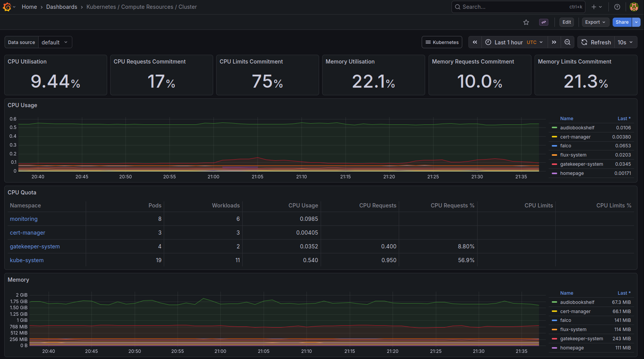Go to the Home breadcrumb
The height and width of the screenshot is (359, 644).
(x=29, y=7)
